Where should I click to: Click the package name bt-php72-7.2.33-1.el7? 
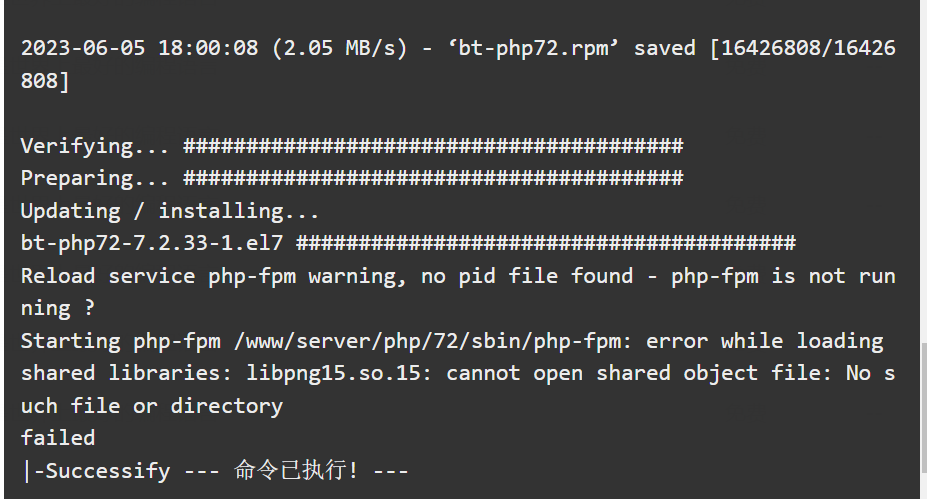152,243
